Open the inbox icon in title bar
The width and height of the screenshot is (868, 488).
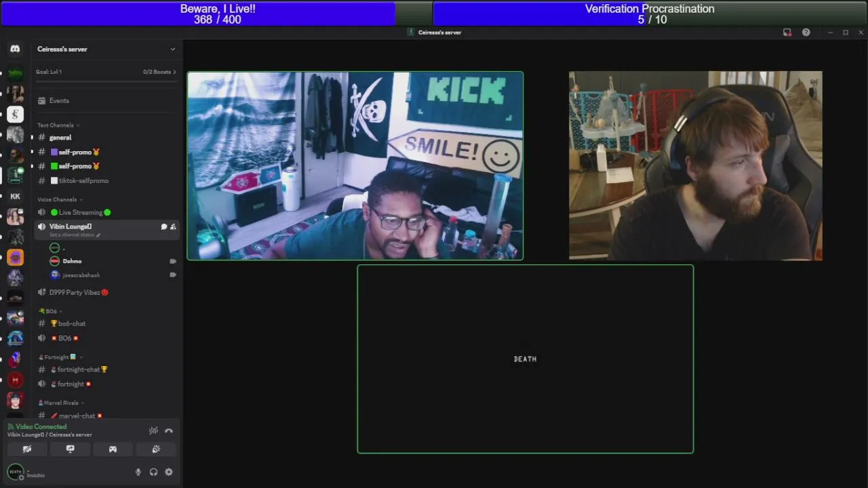pos(787,33)
